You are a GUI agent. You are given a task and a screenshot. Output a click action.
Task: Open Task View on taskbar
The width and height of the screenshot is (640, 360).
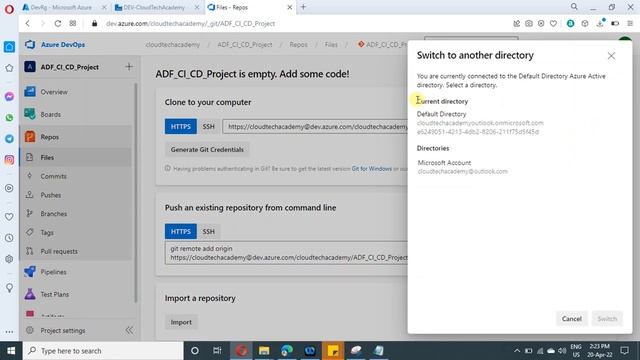217,351
